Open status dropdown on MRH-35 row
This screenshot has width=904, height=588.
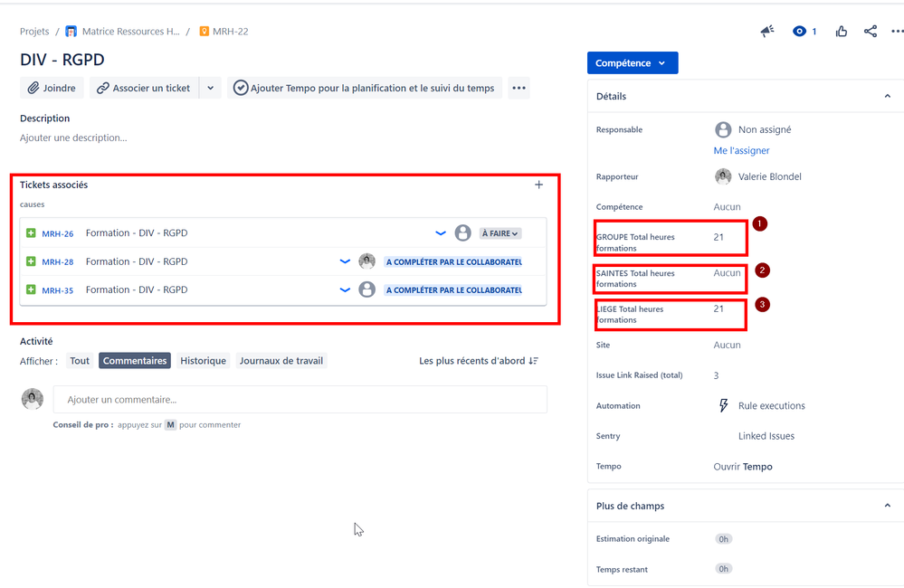coord(453,290)
